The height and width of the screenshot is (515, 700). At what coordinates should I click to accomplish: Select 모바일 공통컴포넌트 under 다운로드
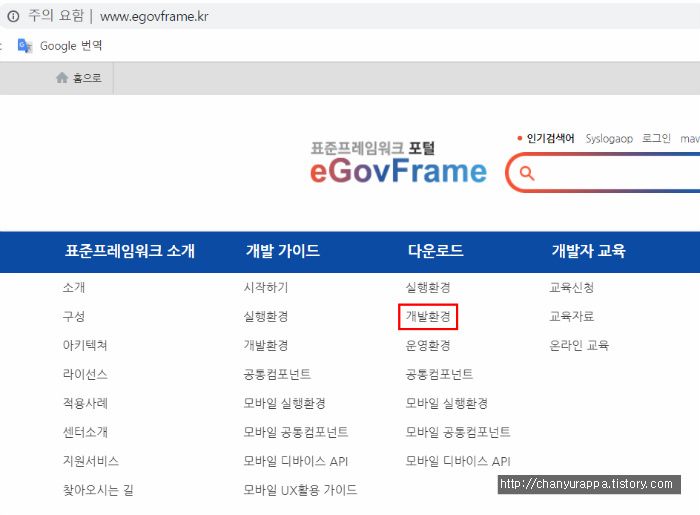[x=458, y=432]
